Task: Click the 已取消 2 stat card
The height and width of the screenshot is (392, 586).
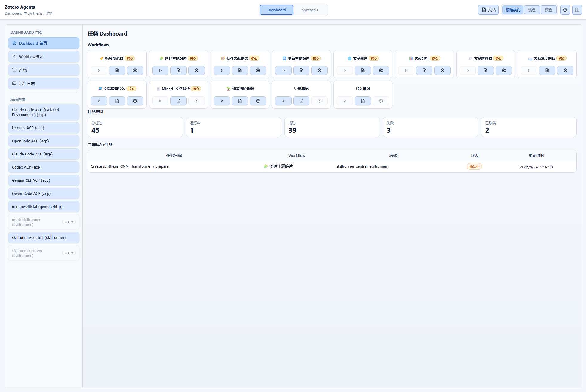Action: (529, 127)
